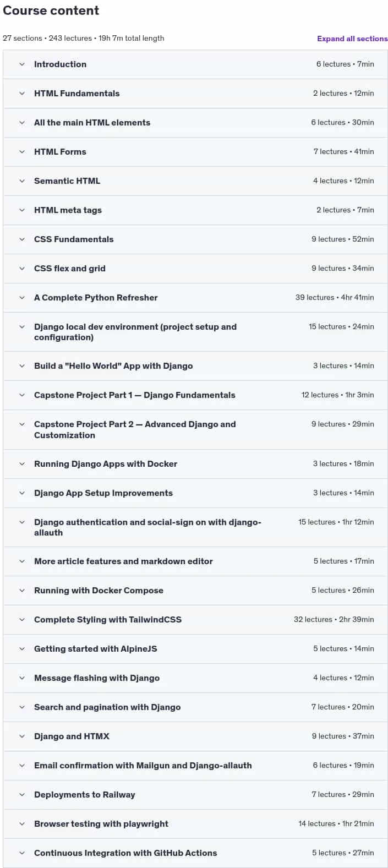Expand HTML Fundamentals section chevron

pyautogui.click(x=22, y=94)
